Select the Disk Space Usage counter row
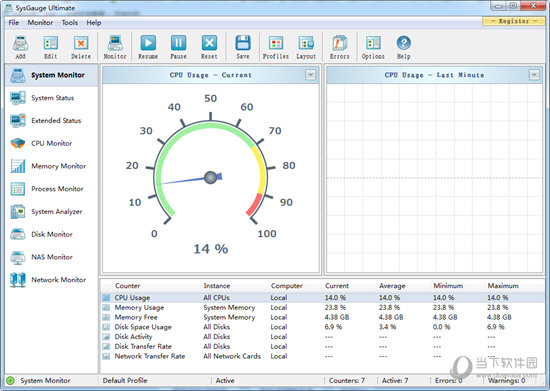This screenshot has width=550, height=391. point(323,327)
